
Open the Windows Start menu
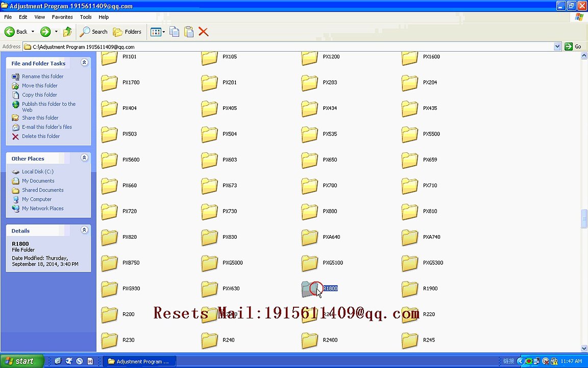pos(22,361)
